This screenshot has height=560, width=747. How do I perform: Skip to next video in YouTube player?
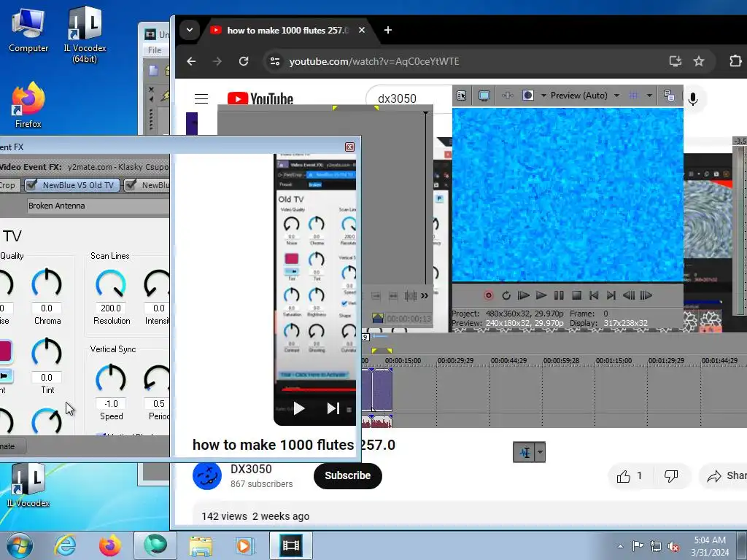[333, 408]
